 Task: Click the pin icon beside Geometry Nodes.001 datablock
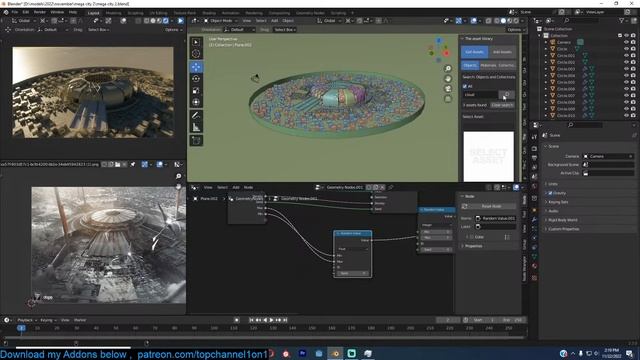point(391,187)
